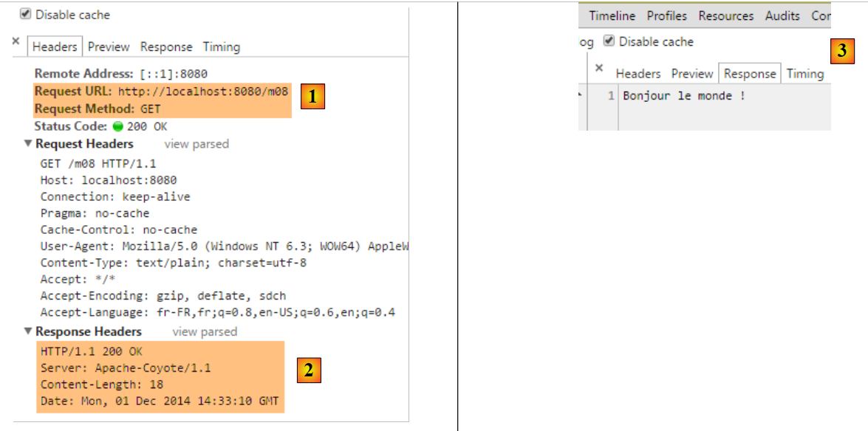The width and height of the screenshot is (868, 431).
Task: Click the orange number 1 annotation marker
Action: coord(312,97)
